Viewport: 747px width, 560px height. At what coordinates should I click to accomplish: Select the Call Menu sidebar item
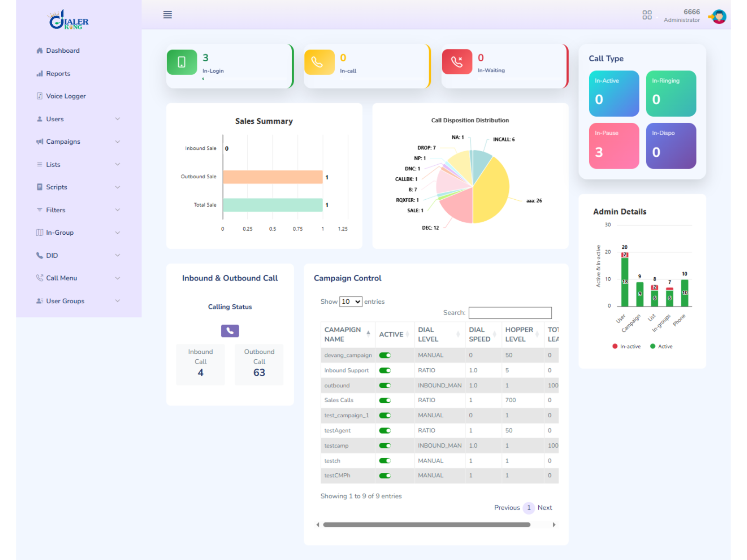[x=61, y=278]
